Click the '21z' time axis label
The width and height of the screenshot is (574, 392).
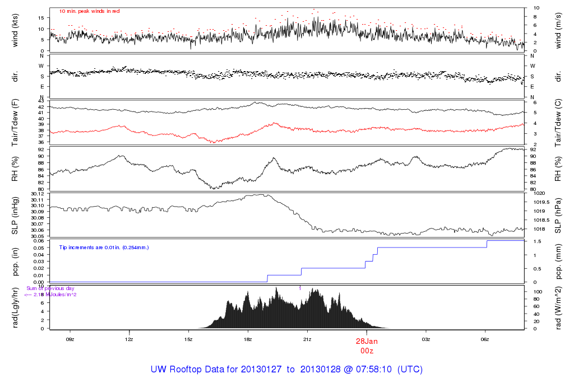(307, 339)
